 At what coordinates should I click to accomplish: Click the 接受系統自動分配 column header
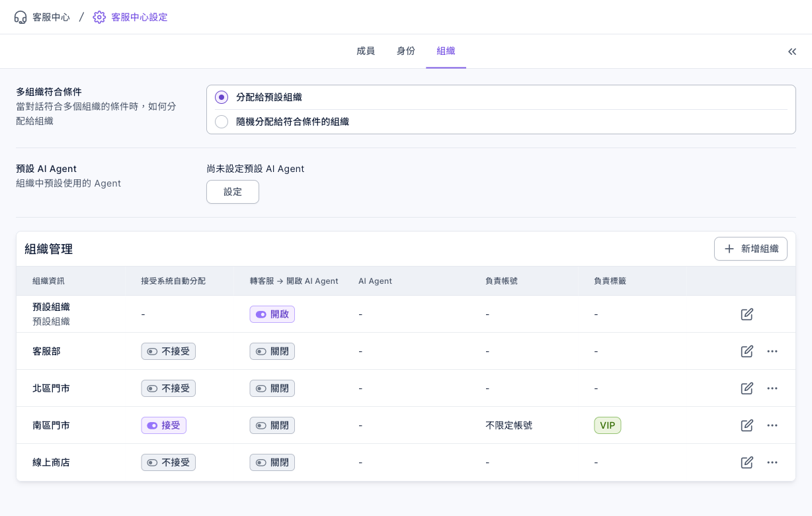pyautogui.click(x=173, y=281)
